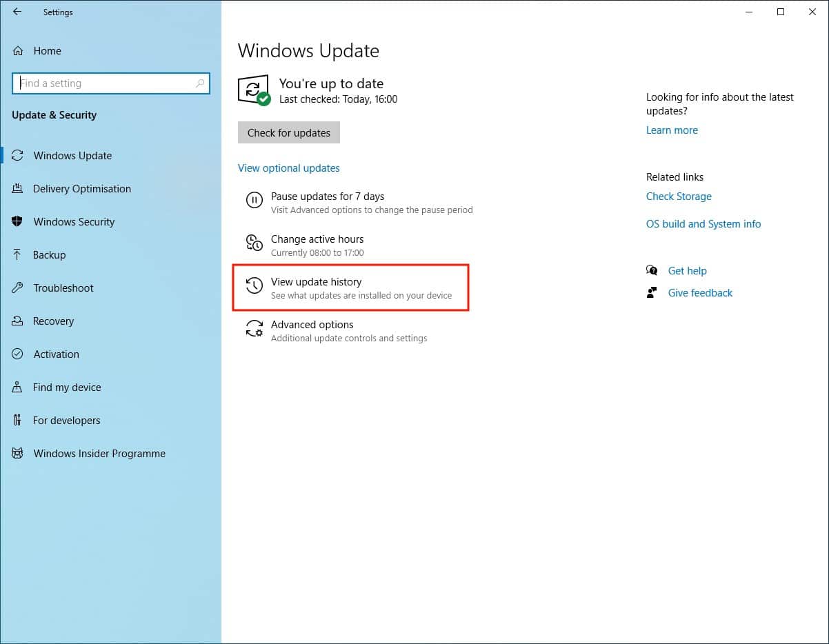Open the Recovery icon
829x644 pixels.
coord(18,321)
